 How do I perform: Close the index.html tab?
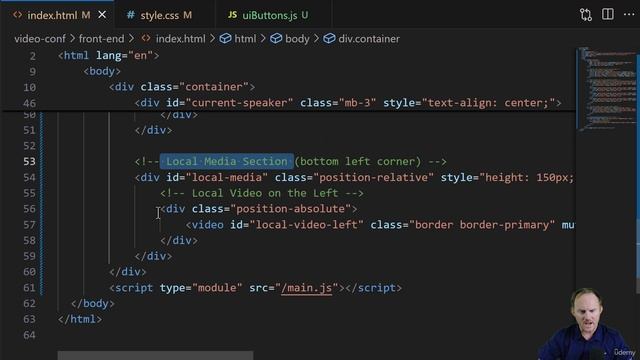(x=102, y=15)
